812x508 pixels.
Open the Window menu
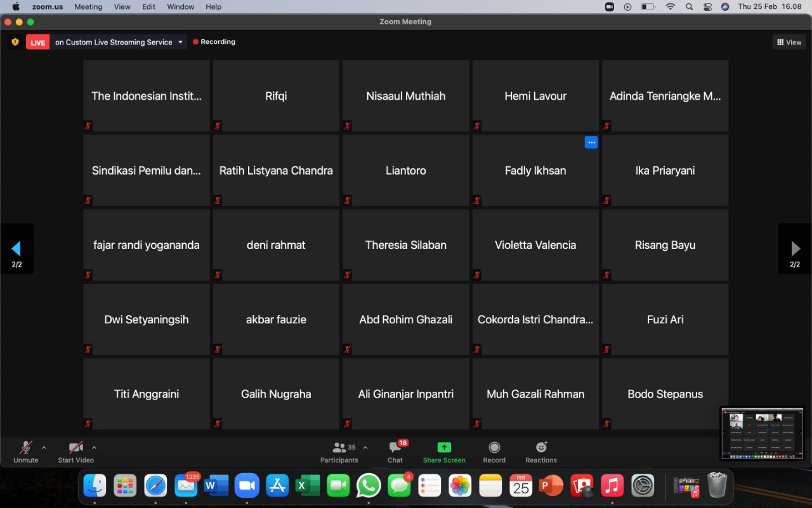[x=180, y=6]
